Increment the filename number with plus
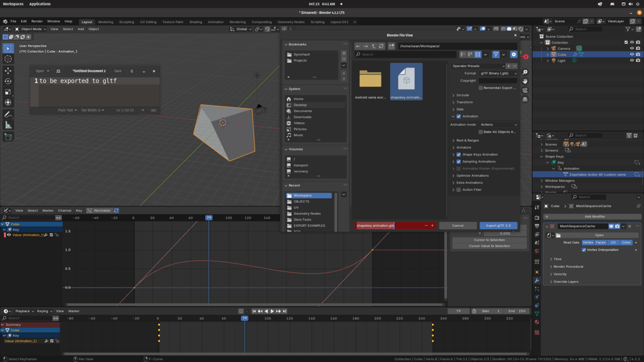 432,226
